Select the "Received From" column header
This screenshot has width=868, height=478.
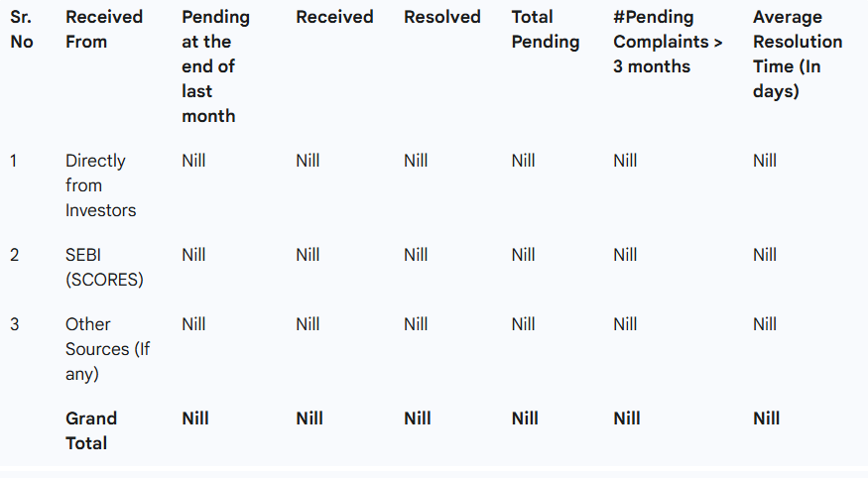104,30
